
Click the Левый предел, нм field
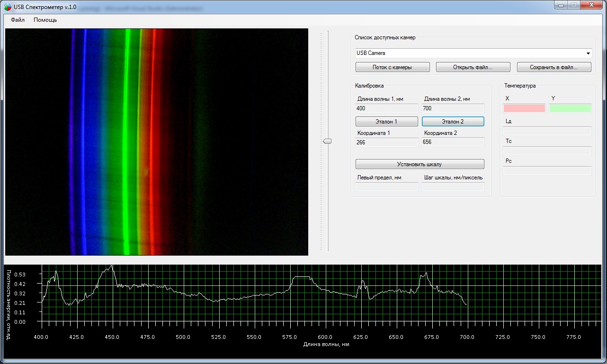387,187
